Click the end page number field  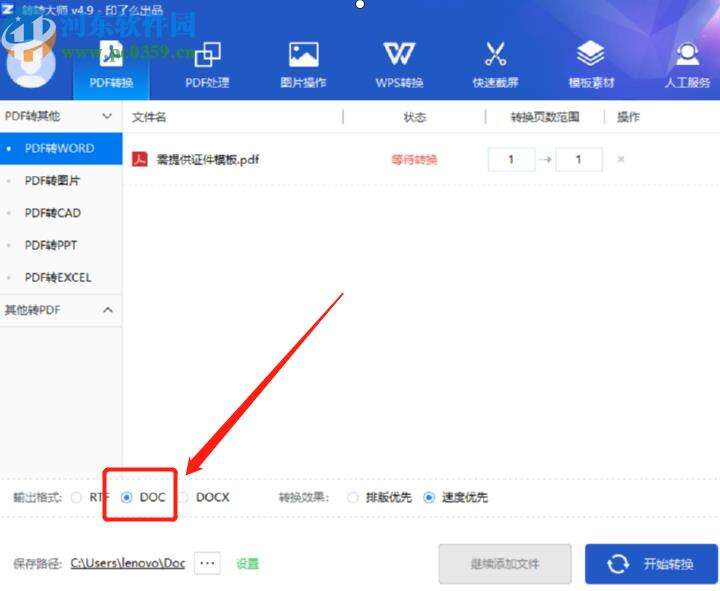click(x=579, y=159)
